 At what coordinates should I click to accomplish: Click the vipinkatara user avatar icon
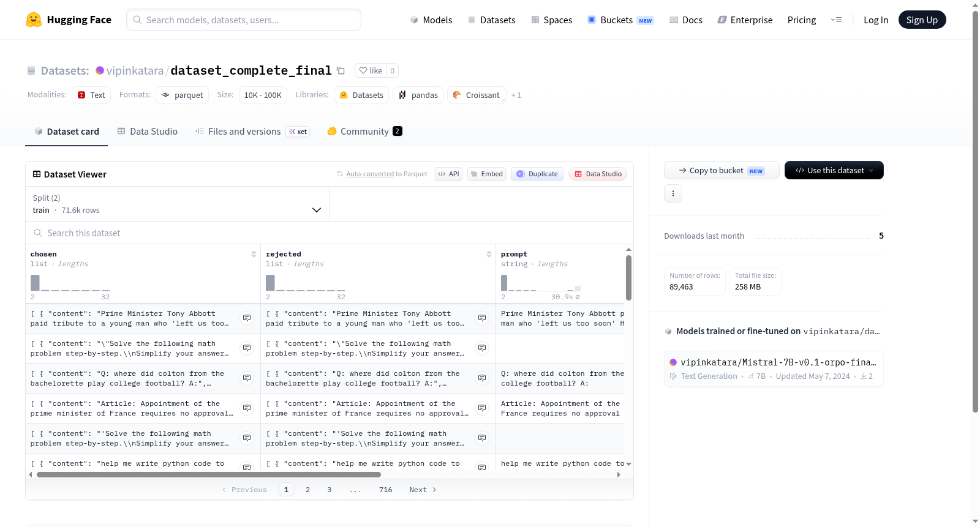click(x=100, y=70)
